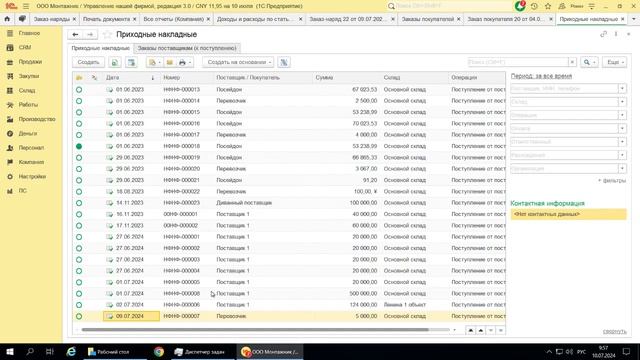
Task: Open the CRM section
Action: [24, 47]
